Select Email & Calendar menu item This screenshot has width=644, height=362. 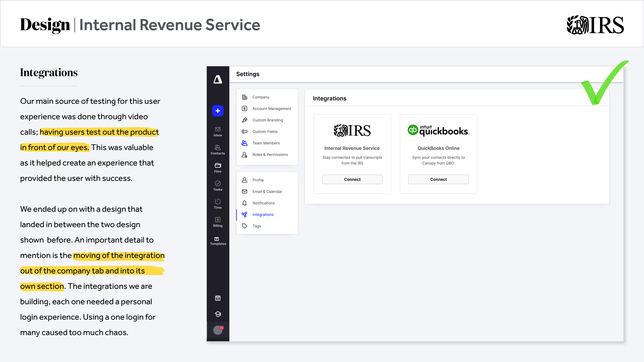tap(267, 191)
